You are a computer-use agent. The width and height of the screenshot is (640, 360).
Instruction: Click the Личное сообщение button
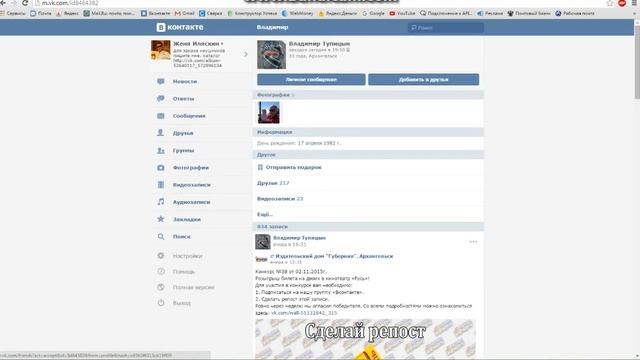[311, 80]
